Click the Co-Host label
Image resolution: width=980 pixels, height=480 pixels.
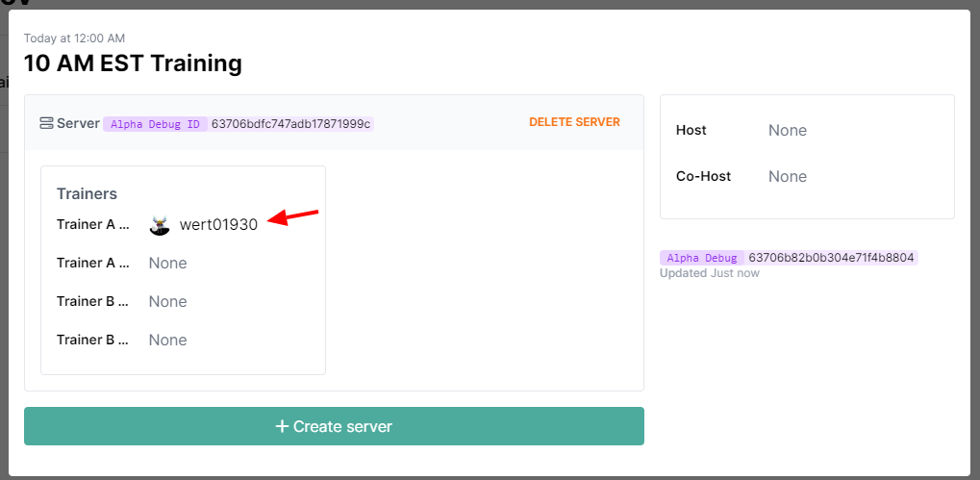703,177
